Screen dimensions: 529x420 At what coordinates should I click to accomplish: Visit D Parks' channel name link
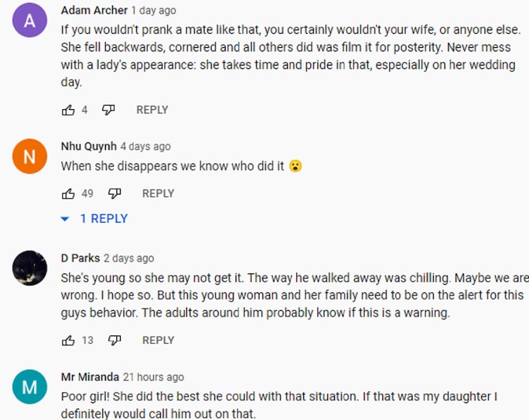click(80, 258)
